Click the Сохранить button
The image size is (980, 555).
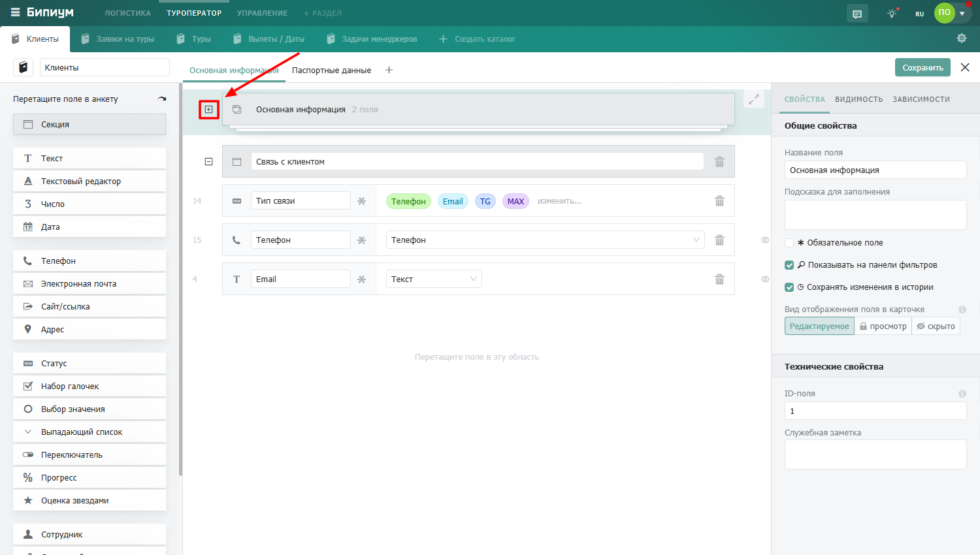(x=923, y=67)
